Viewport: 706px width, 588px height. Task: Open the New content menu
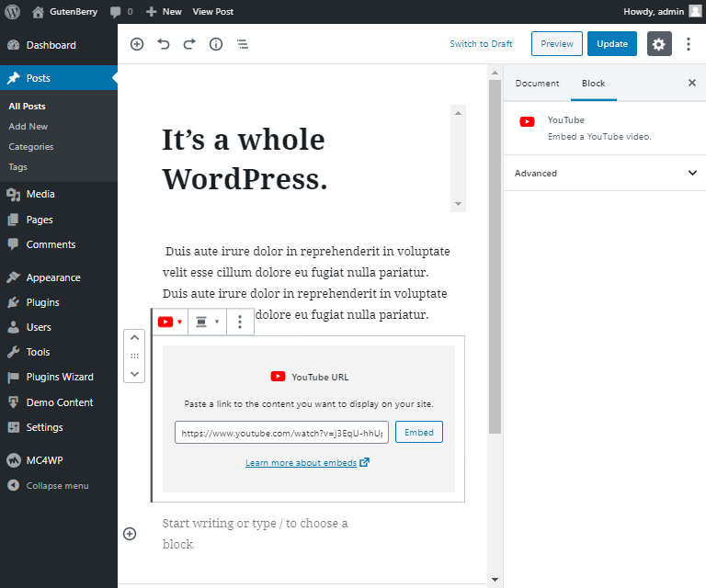(164, 12)
